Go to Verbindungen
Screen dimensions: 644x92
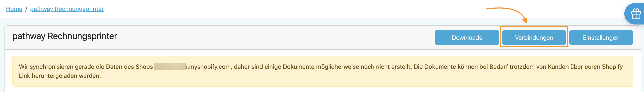pyautogui.click(x=534, y=37)
